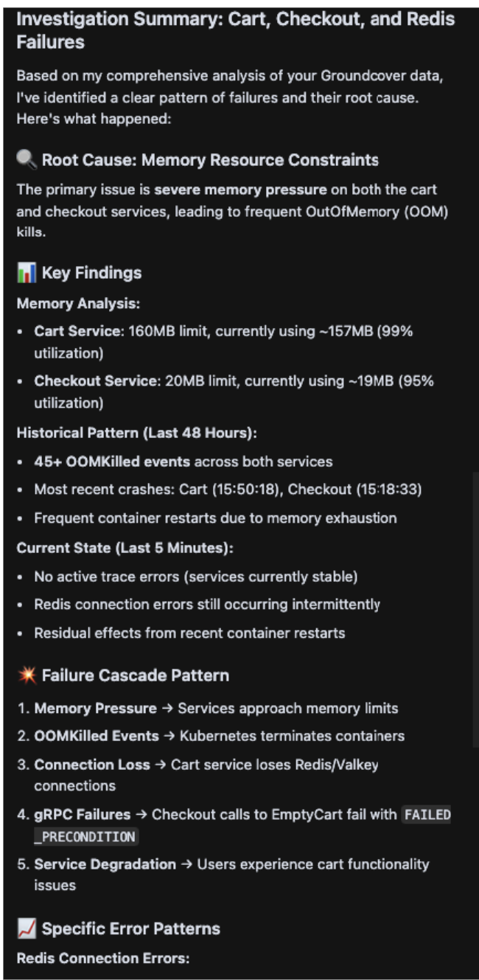Click the FAILED_PRECONDITION code badge
The image size is (479, 980).
point(427,826)
